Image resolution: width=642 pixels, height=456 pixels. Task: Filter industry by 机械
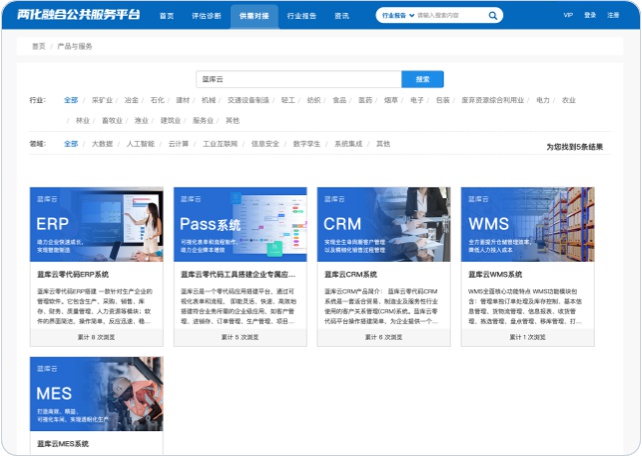coord(208,100)
